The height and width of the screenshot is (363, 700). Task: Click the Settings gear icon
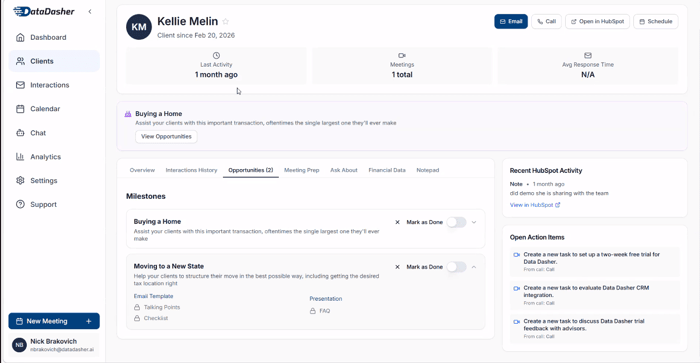(20, 180)
